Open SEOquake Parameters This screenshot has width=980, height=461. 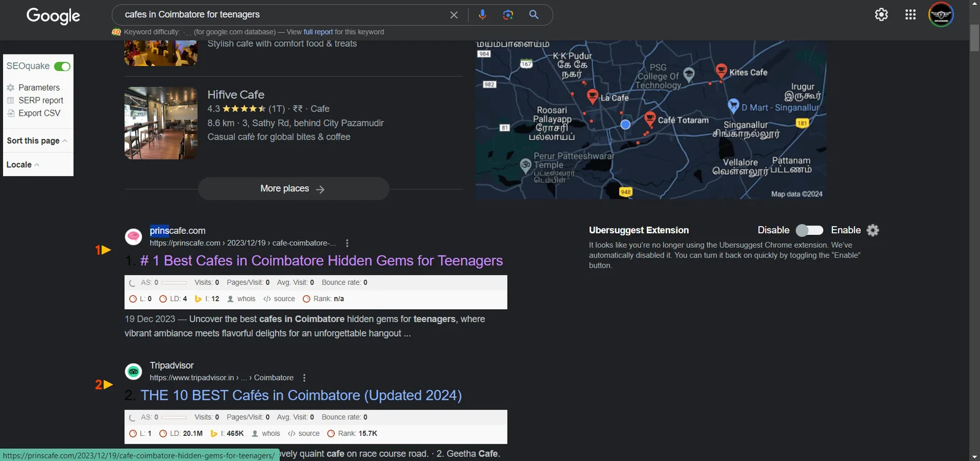[39, 88]
